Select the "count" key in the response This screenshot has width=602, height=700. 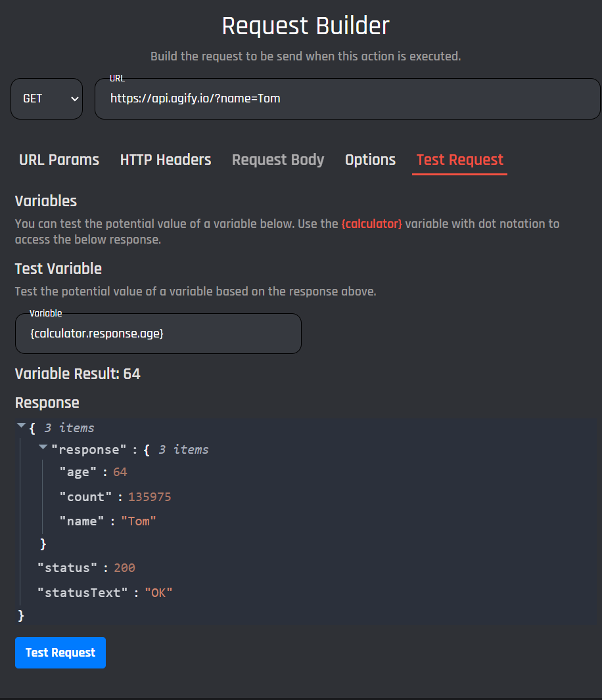[86, 497]
